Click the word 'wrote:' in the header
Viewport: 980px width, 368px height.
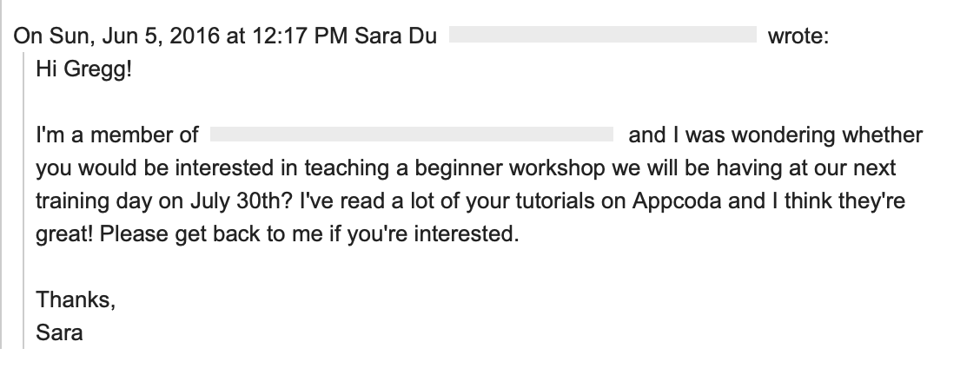(x=798, y=36)
